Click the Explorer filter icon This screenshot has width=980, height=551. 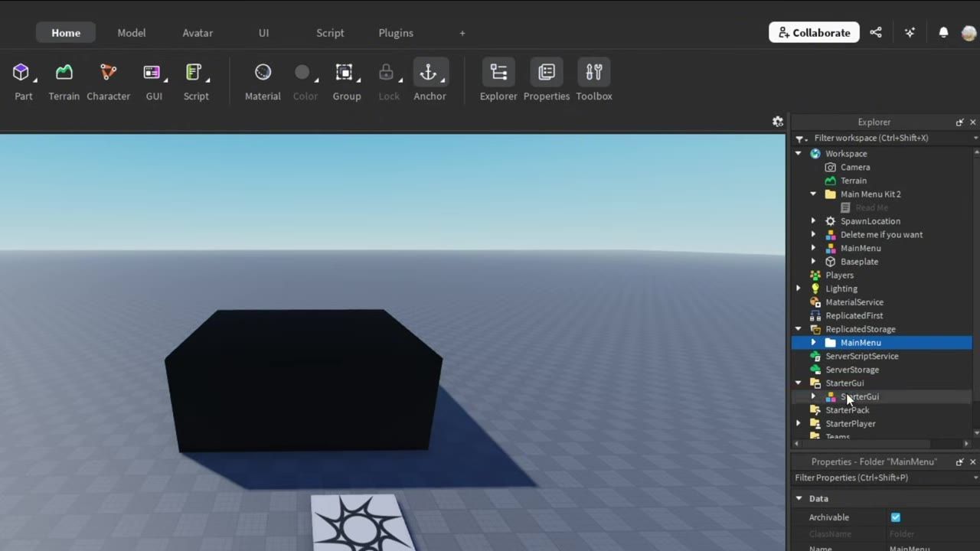[800, 139]
